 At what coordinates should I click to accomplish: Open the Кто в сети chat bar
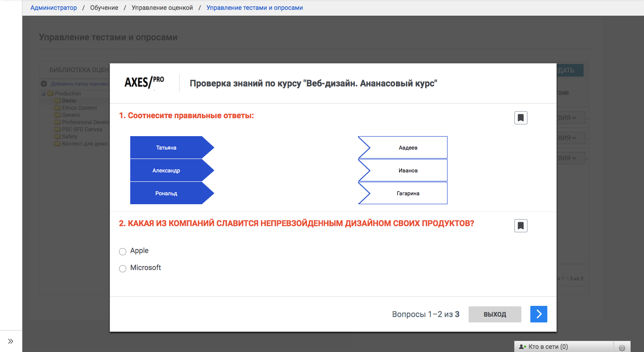(x=563, y=347)
